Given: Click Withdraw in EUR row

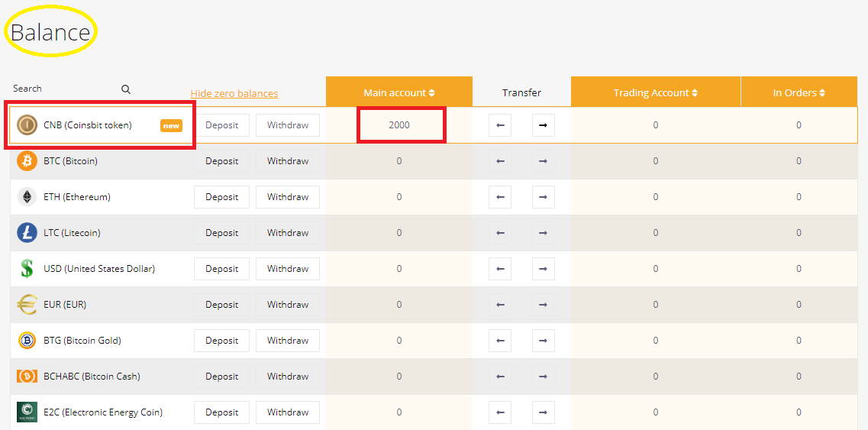Looking at the screenshot, I should point(288,305).
